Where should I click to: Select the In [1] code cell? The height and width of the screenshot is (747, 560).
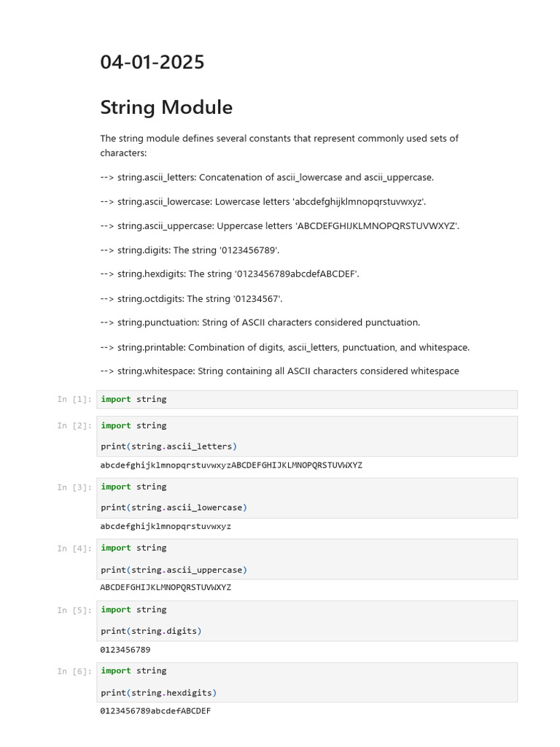[306, 399]
